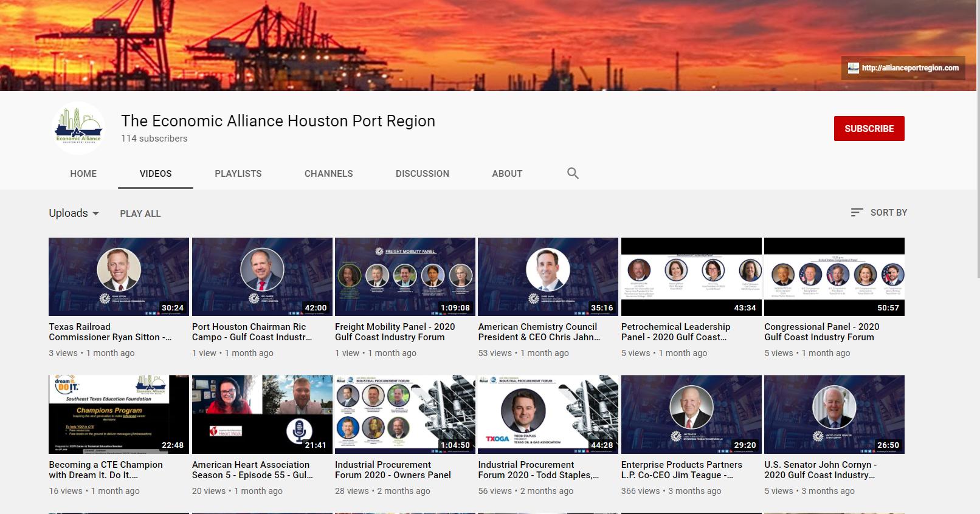Click the channel name 'The Economic Alliance Houston Port Region'

278,121
